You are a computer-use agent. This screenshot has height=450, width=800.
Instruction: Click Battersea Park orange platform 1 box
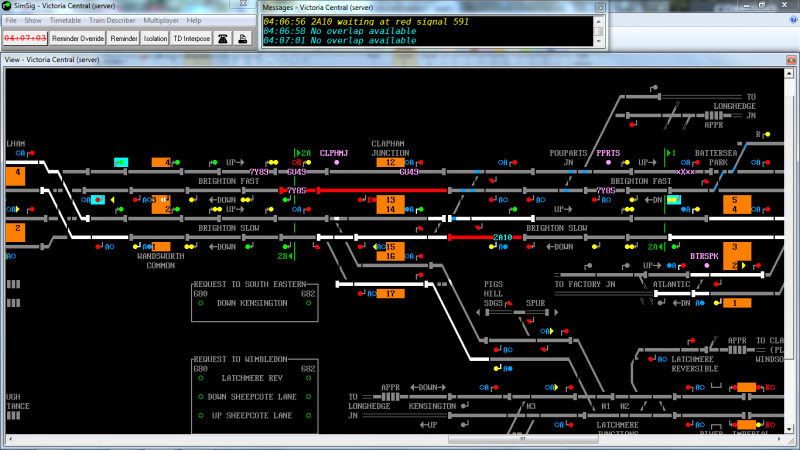[737, 303]
